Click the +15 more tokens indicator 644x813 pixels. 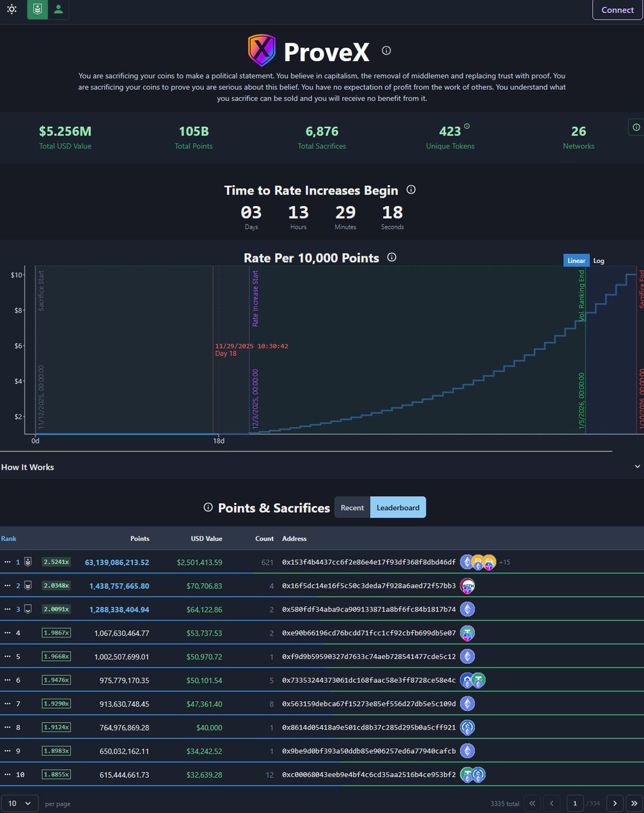tap(504, 562)
